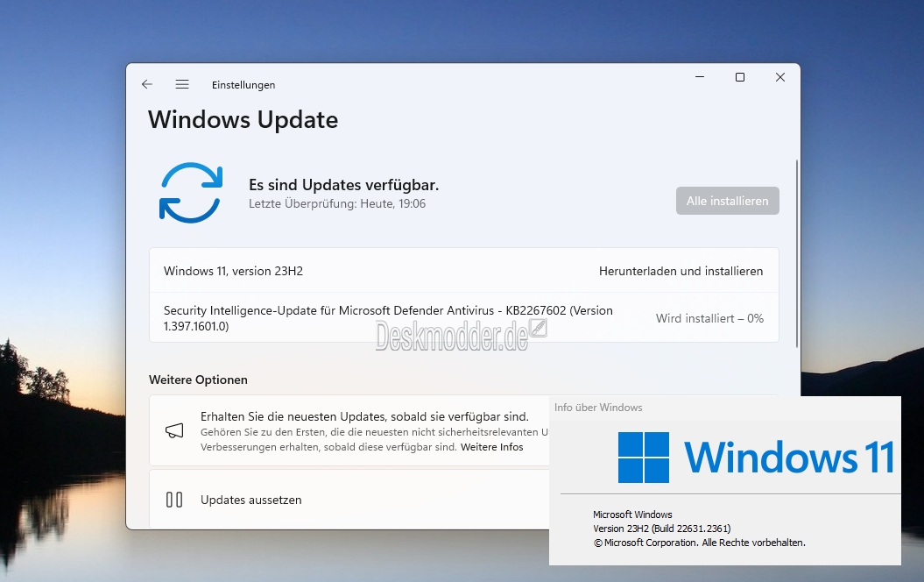This screenshot has height=582, width=924.
Task: Select the Windows 11, version 23H2 row
Action: [x=464, y=271]
